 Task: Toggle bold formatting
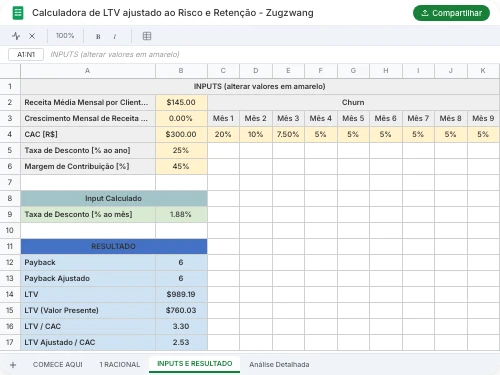(98, 36)
